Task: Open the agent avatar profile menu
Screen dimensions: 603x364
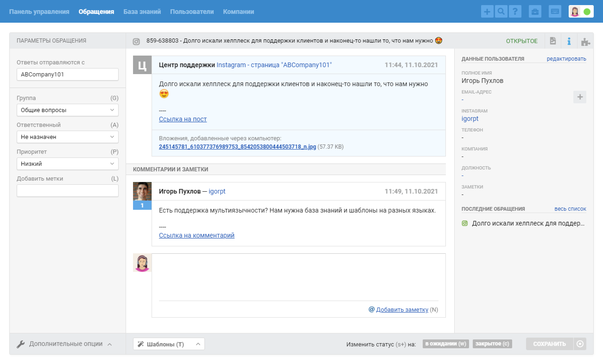Action: pos(575,12)
